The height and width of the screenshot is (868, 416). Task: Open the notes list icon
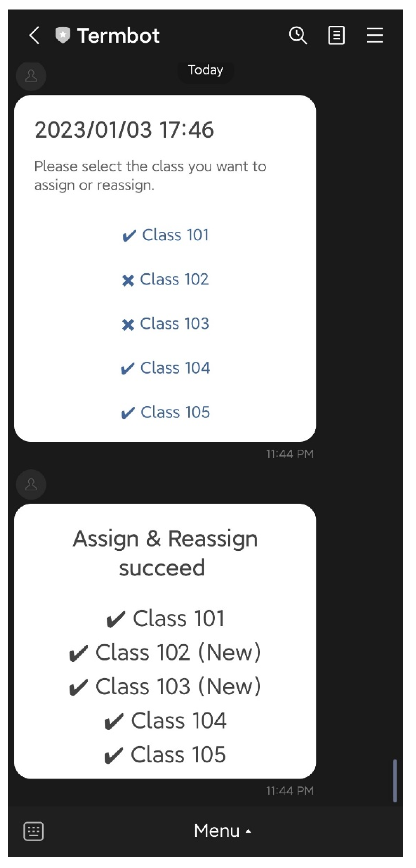tap(336, 35)
